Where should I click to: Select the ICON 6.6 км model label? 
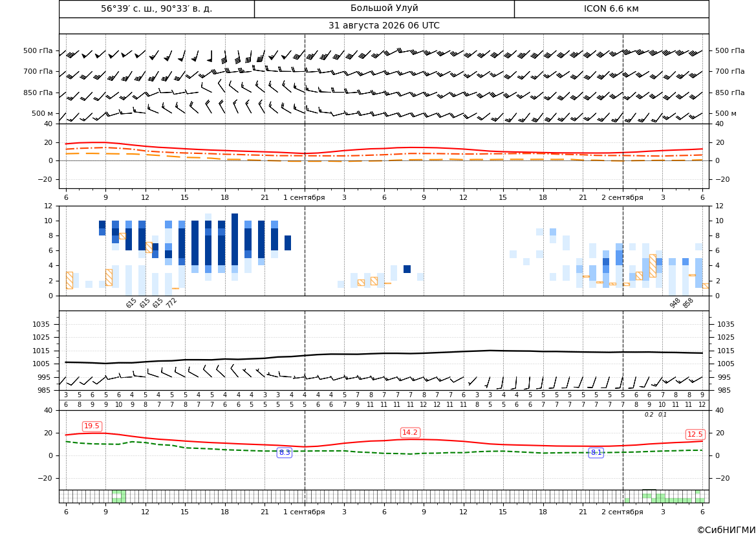611,8
